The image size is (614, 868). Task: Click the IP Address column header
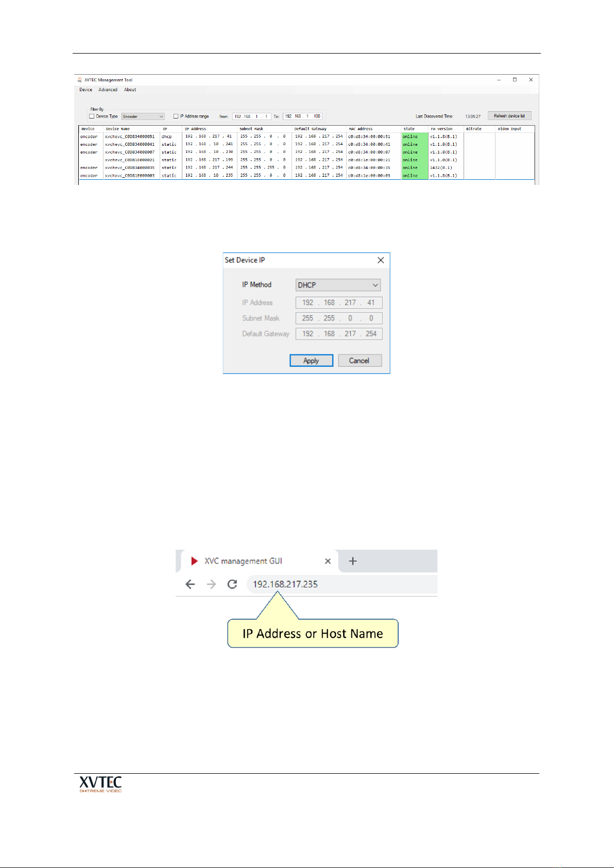210,129
